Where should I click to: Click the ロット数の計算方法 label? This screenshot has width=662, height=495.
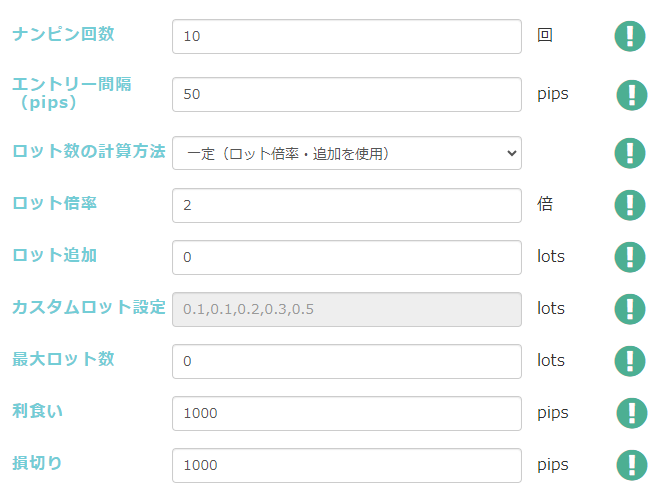point(89,152)
